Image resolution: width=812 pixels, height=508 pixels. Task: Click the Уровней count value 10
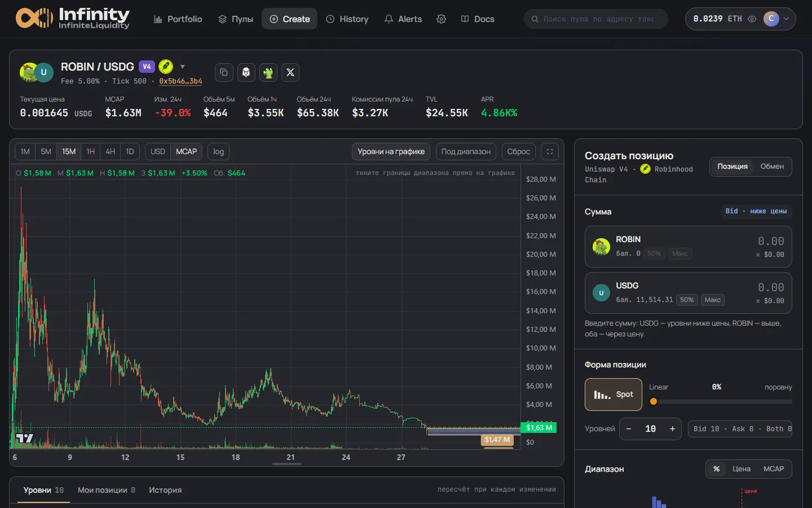point(650,429)
